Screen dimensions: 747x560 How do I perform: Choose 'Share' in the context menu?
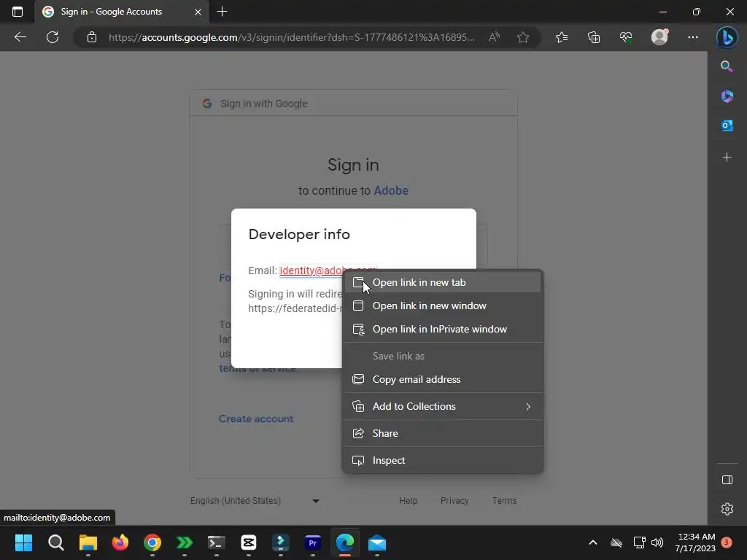[x=443, y=433]
